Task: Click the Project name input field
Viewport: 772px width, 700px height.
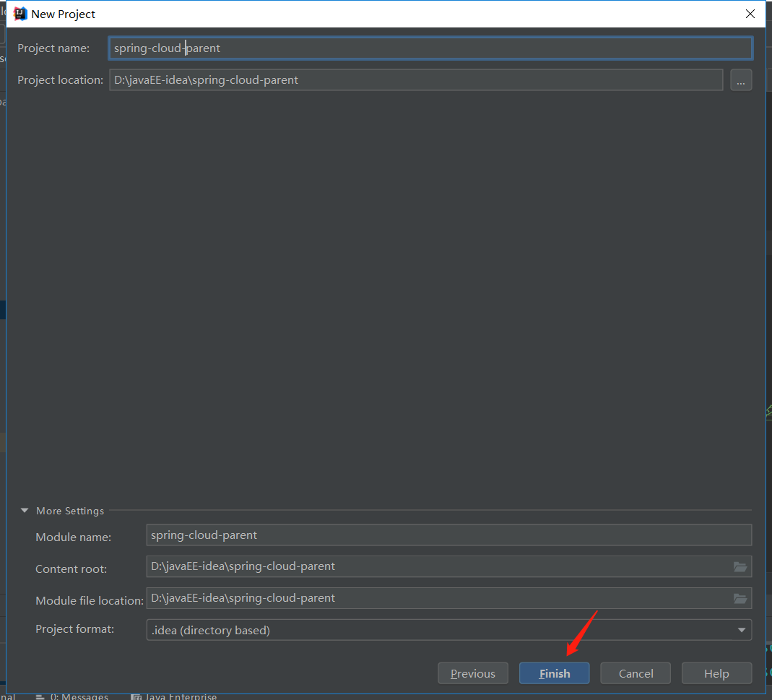Action: tap(430, 48)
